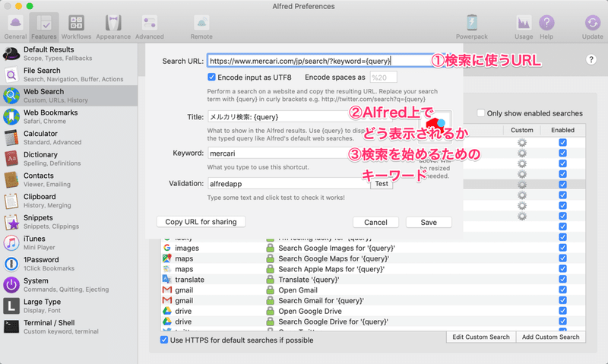608x364 pixels.
Task: Open the Snippets feature settings
Action: click(x=69, y=221)
